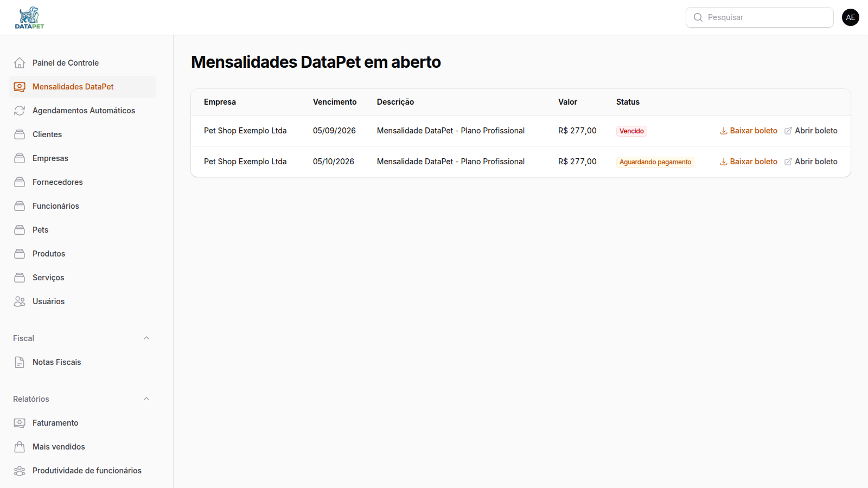The height and width of the screenshot is (488, 868).
Task: Download boleto due 05/09/2026
Action: [x=748, y=131]
